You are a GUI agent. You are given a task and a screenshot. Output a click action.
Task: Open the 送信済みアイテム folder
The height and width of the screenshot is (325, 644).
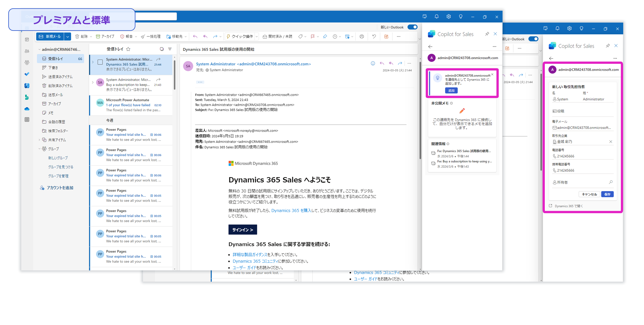coord(60,77)
